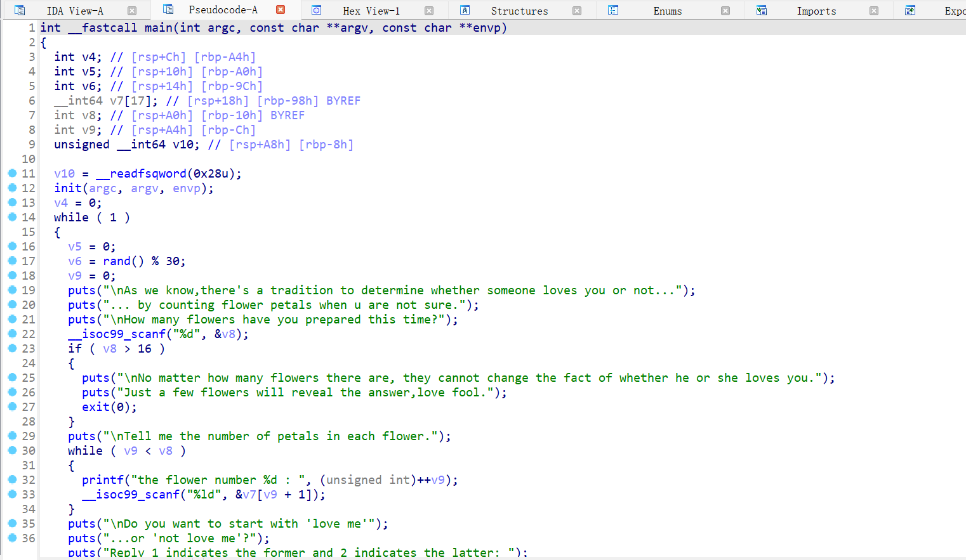Click the init function call
This screenshot has height=560, width=966.
68,188
